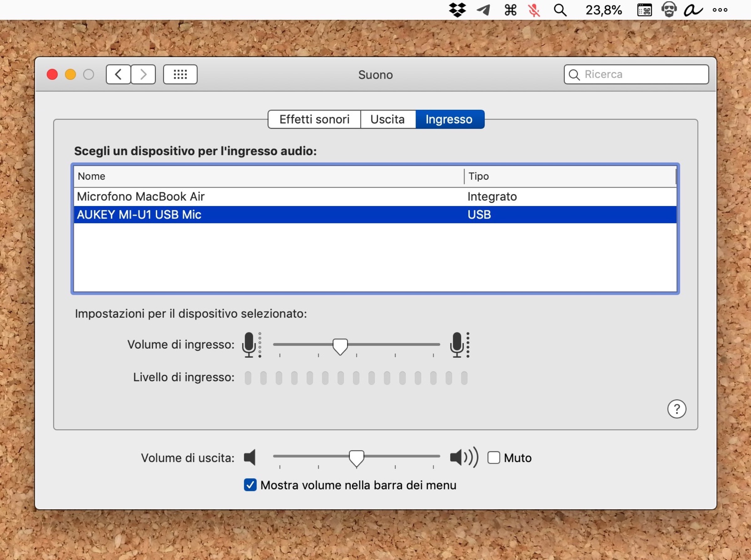Click the Volume di uscita slider knob
The width and height of the screenshot is (751, 560).
[356, 457]
